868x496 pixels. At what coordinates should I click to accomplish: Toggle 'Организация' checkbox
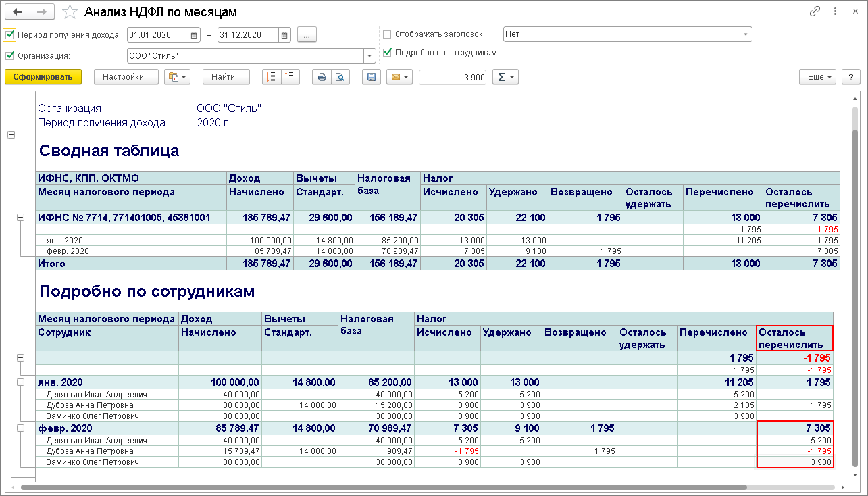click(x=9, y=56)
